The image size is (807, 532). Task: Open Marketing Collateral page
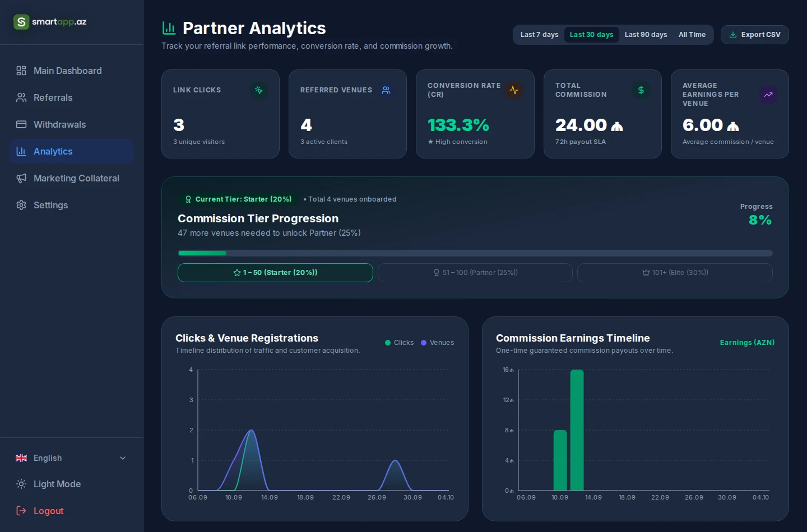[x=72, y=178]
